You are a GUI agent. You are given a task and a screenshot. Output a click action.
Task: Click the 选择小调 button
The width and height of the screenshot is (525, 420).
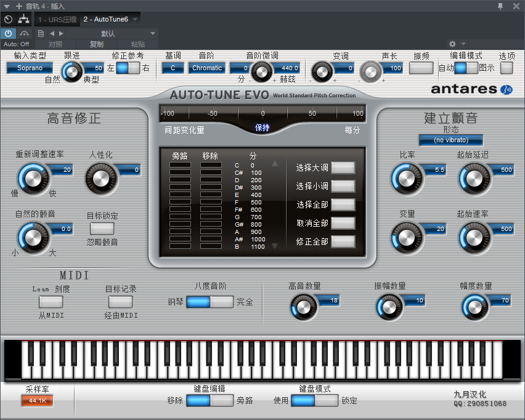[x=343, y=186]
